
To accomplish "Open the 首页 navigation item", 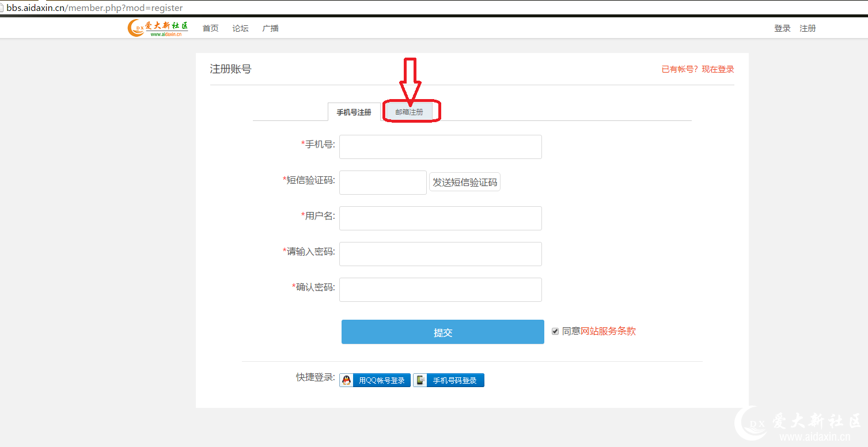I will click(211, 28).
